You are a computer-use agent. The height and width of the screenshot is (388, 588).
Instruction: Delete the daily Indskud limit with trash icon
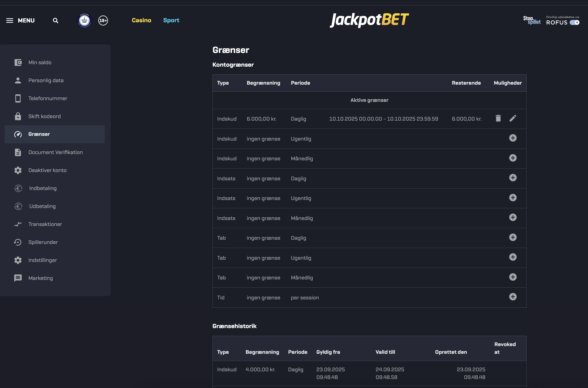[498, 118]
